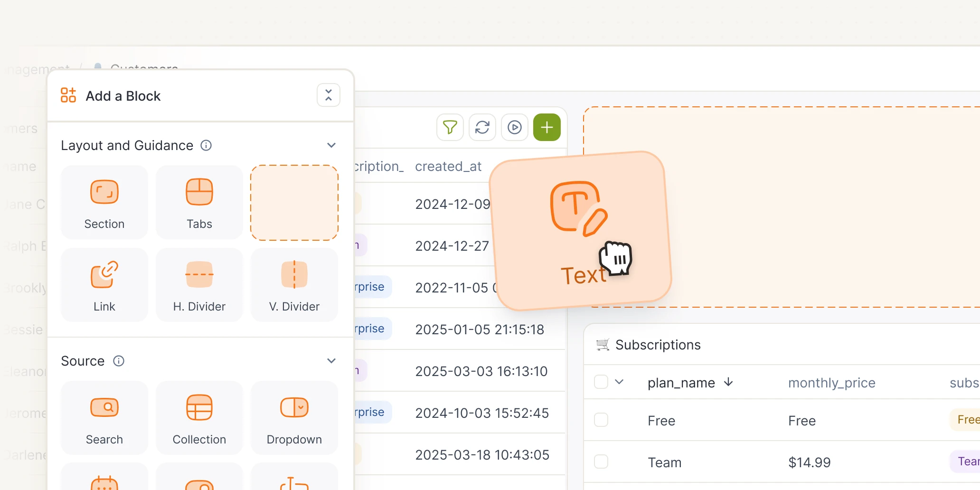Select the Collection block

coord(199,418)
